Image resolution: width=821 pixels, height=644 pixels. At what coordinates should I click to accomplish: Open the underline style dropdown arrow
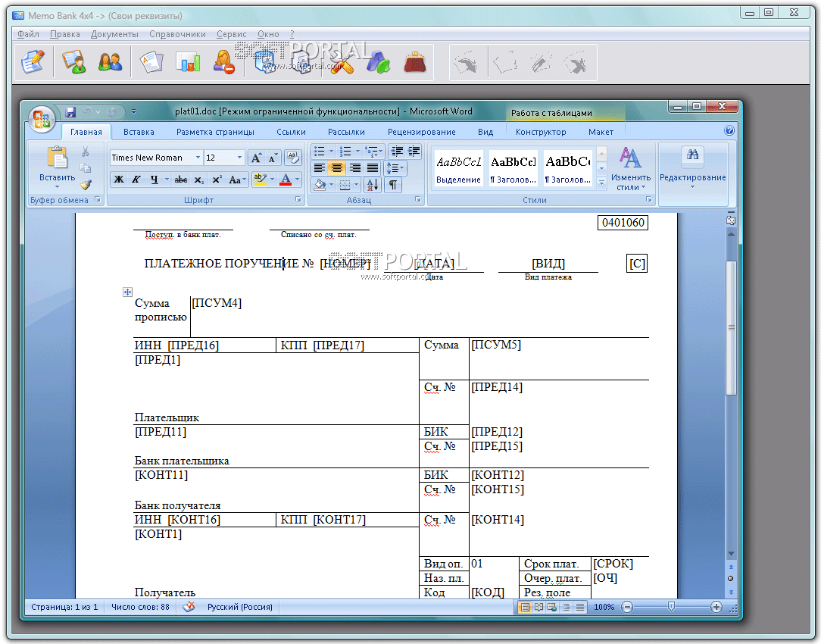coord(167,180)
